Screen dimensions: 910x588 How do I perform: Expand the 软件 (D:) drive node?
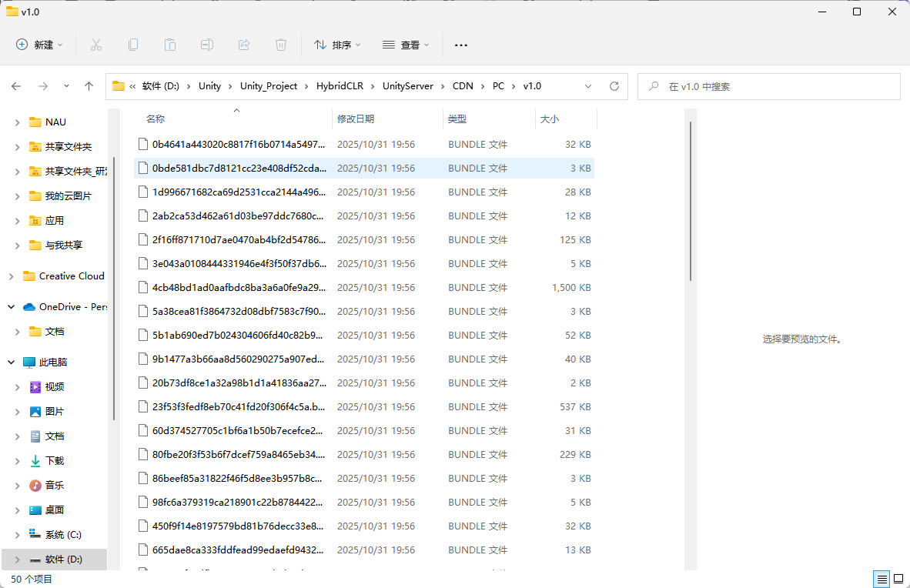(x=18, y=560)
